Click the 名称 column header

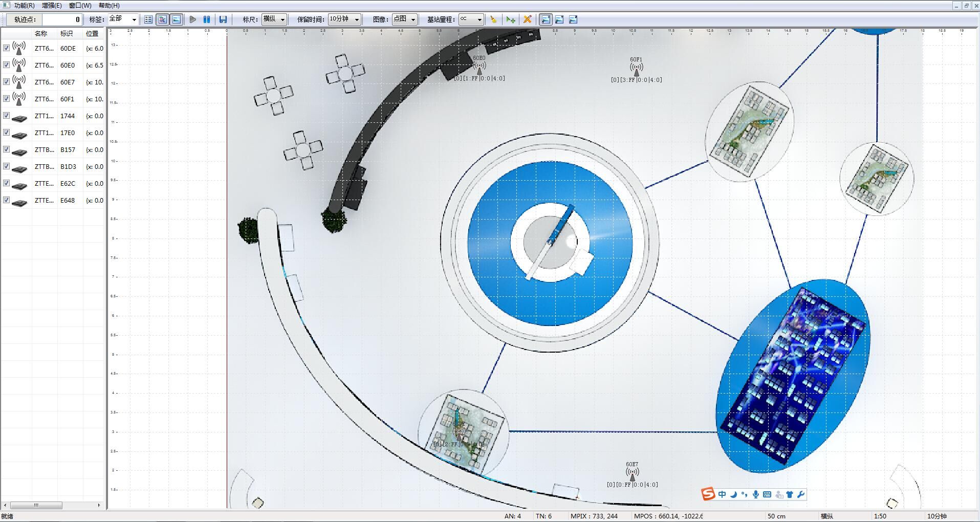tap(41, 34)
